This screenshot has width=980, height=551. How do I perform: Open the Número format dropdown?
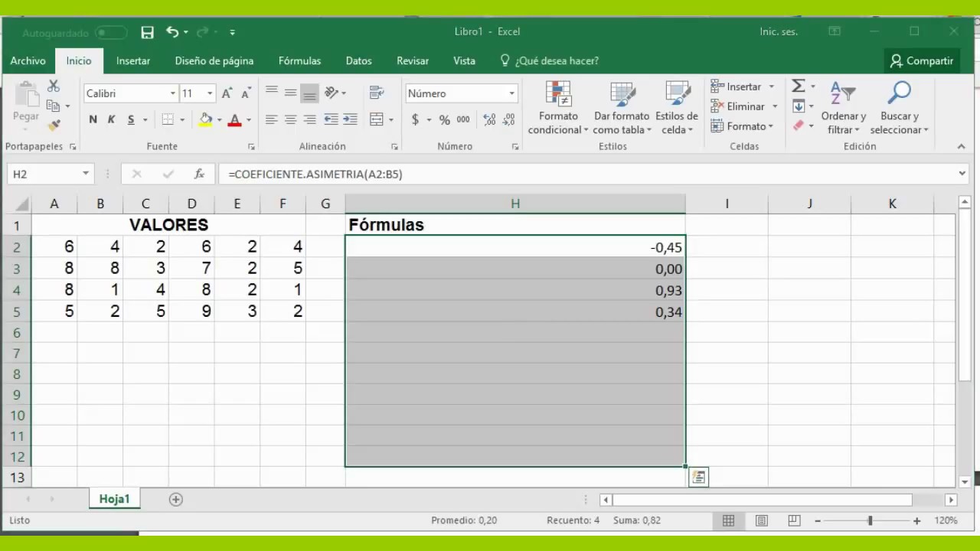tap(511, 93)
